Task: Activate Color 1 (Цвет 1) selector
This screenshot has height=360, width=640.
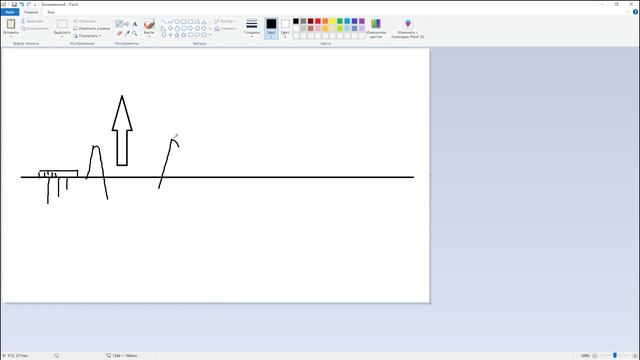Action: 271,28
